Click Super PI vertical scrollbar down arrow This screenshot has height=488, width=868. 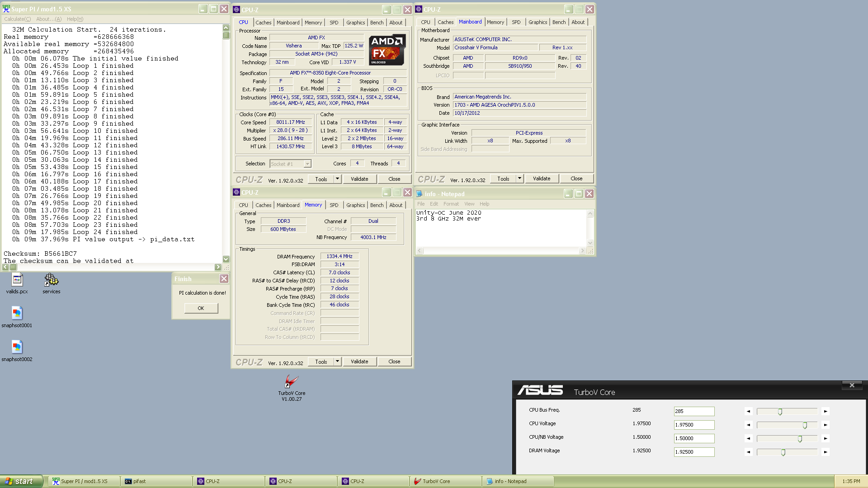[226, 259]
